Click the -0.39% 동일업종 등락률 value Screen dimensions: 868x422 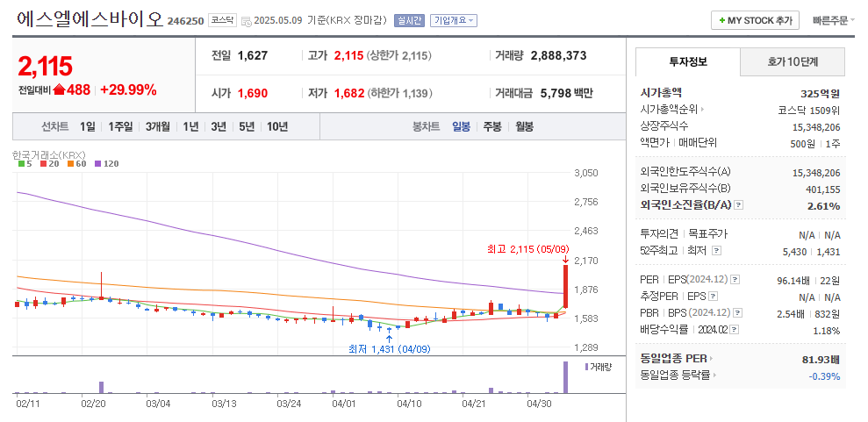pyautogui.click(x=825, y=376)
